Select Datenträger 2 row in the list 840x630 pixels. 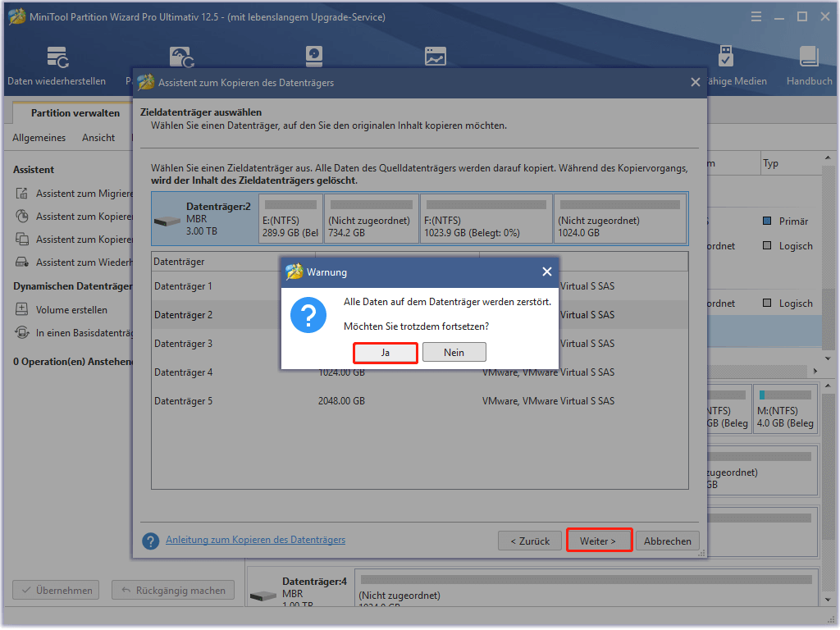[x=419, y=315]
